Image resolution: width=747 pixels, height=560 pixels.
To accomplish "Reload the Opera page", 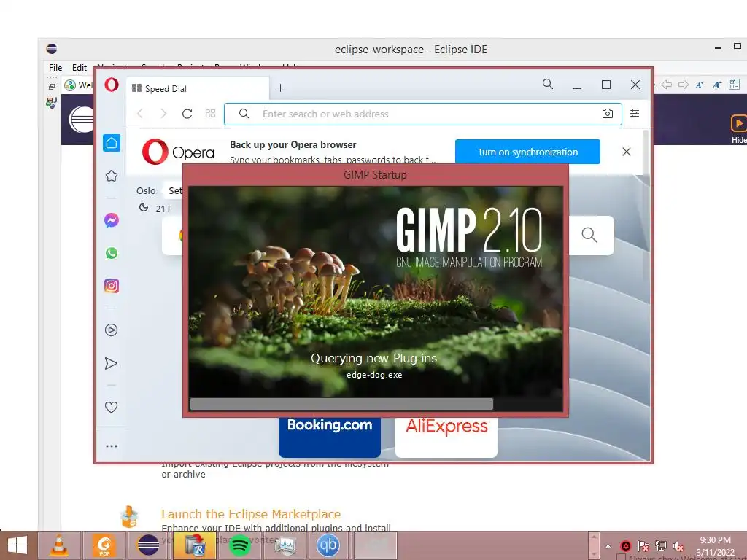I will 187,113.
